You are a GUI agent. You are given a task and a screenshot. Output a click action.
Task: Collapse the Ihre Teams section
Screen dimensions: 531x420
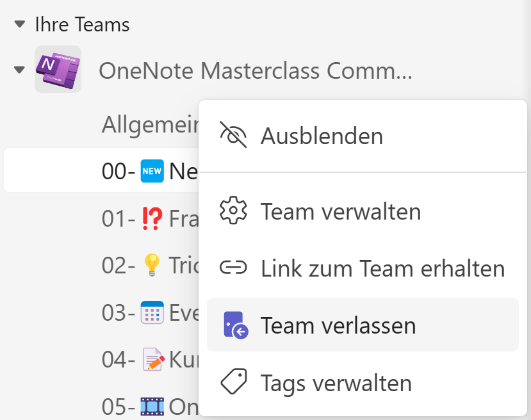coord(20,24)
